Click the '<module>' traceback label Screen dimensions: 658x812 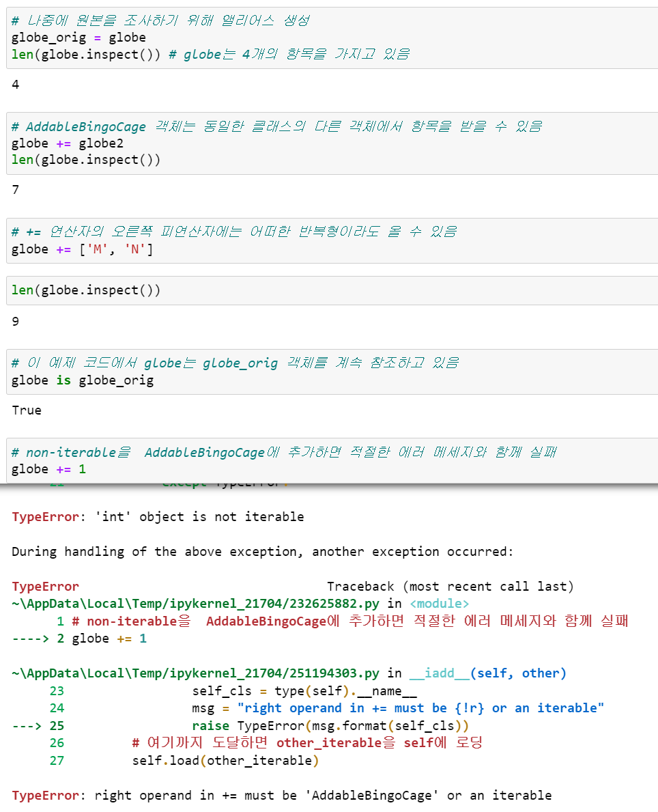click(x=440, y=604)
